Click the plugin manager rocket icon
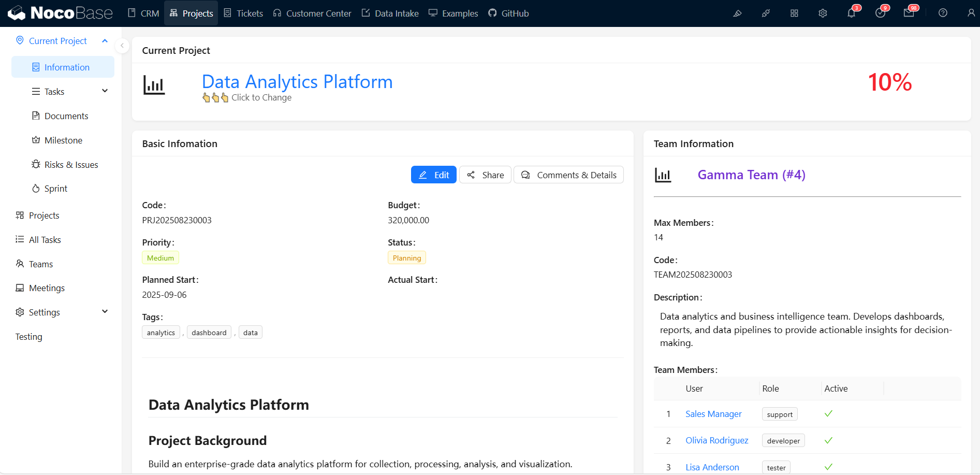The image size is (980, 475). [766, 13]
